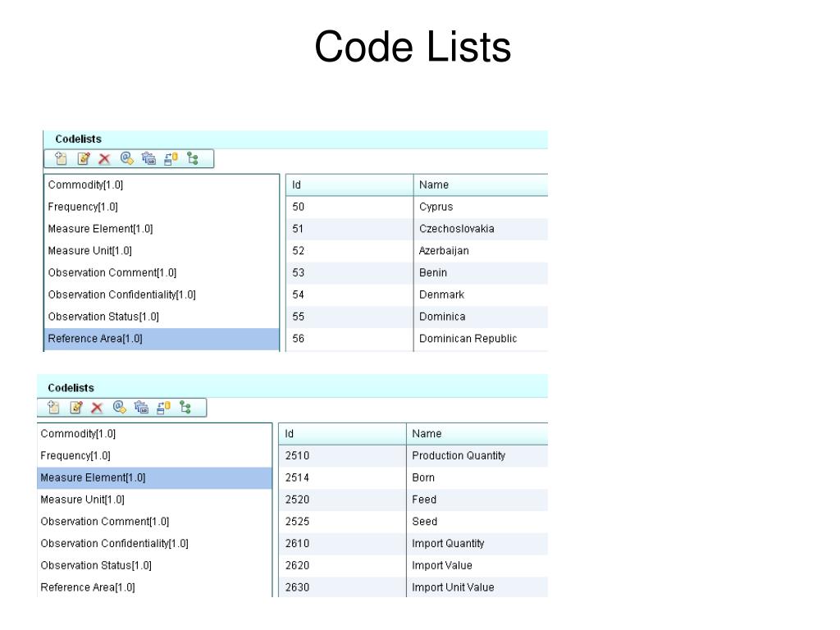The width and height of the screenshot is (840, 630).
Task: Select Reference Area[1.0] in the lower codelist panel
Action: [154, 587]
